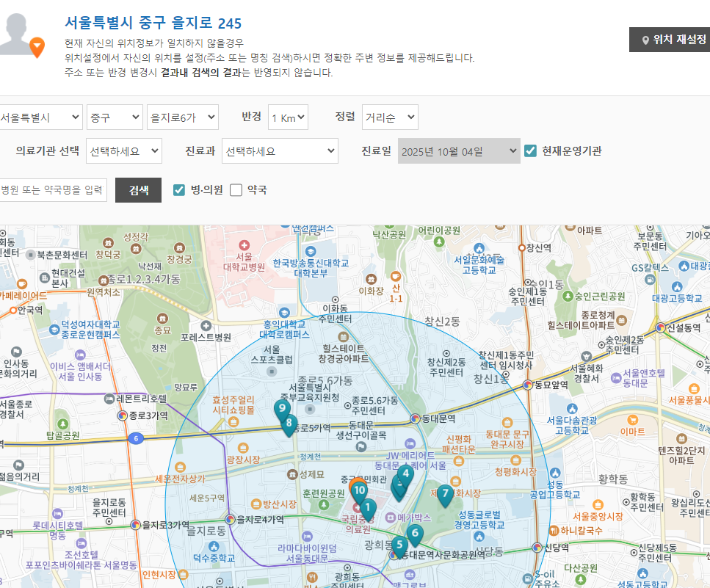Select map marker number 10
The height and width of the screenshot is (588, 710).
coord(359,492)
